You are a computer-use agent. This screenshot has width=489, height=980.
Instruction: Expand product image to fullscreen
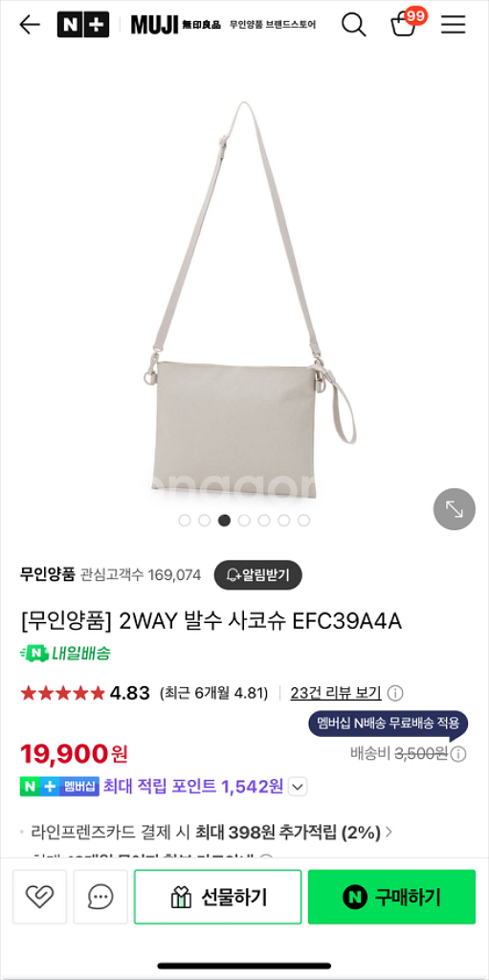[x=455, y=509]
